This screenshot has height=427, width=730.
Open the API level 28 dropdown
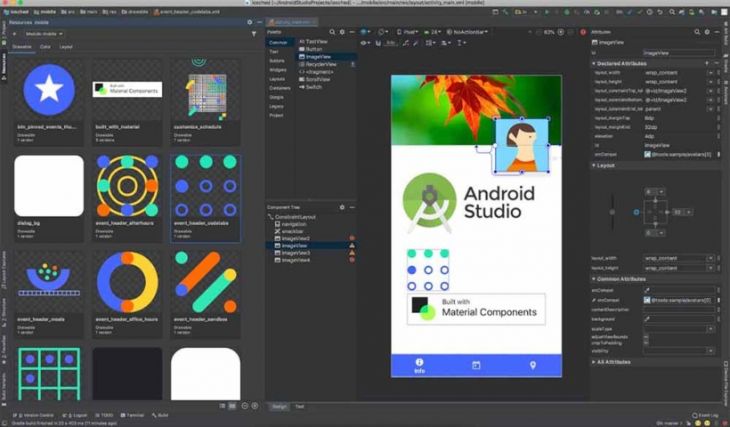coord(432,32)
